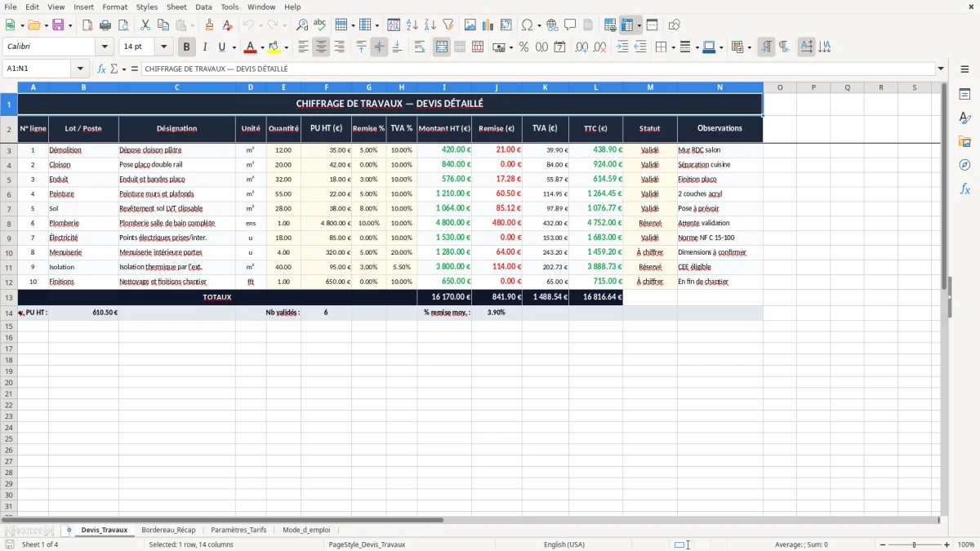Click the Insert Comment icon
The height and width of the screenshot is (551, 980).
click(x=570, y=25)
